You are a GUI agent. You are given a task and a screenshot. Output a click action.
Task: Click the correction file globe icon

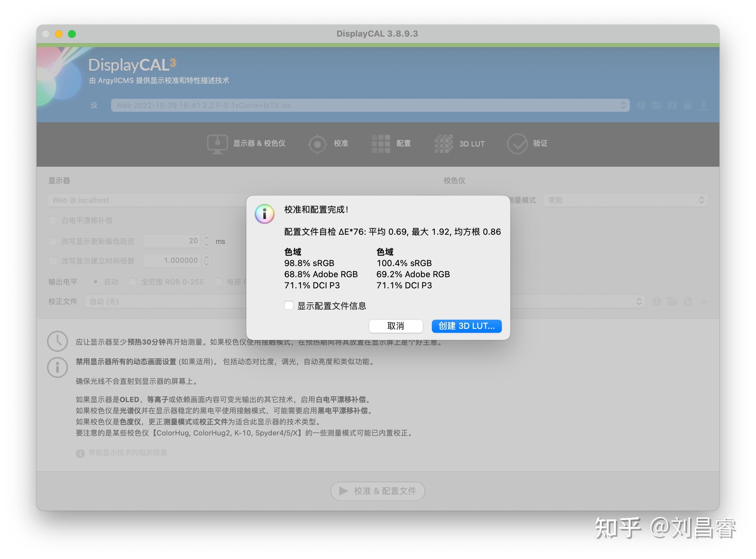click(x=688, y=301)
